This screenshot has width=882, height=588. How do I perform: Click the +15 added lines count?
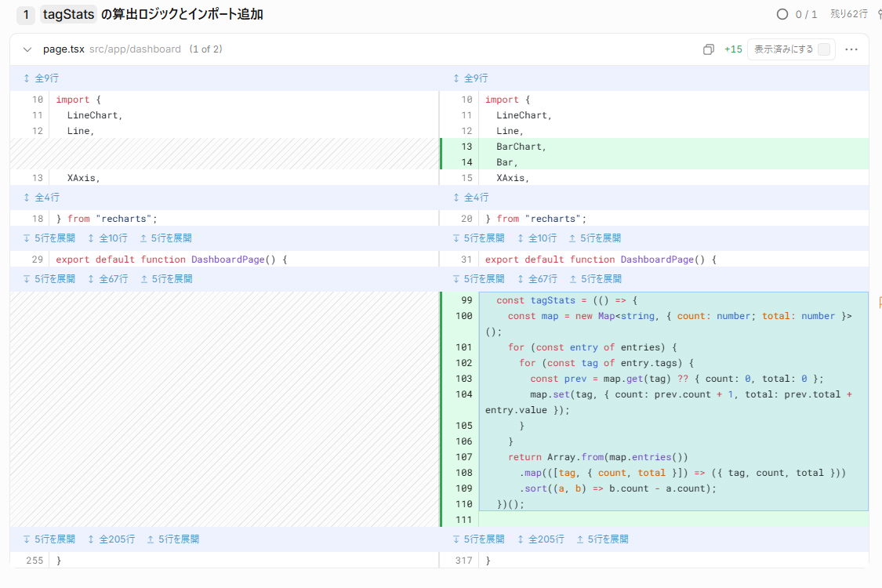tap(733, 49)
